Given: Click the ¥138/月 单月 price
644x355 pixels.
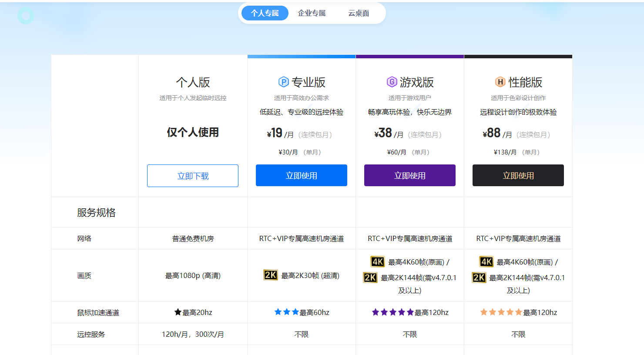Looking at the screenshot, I should [x=518, y=152].
